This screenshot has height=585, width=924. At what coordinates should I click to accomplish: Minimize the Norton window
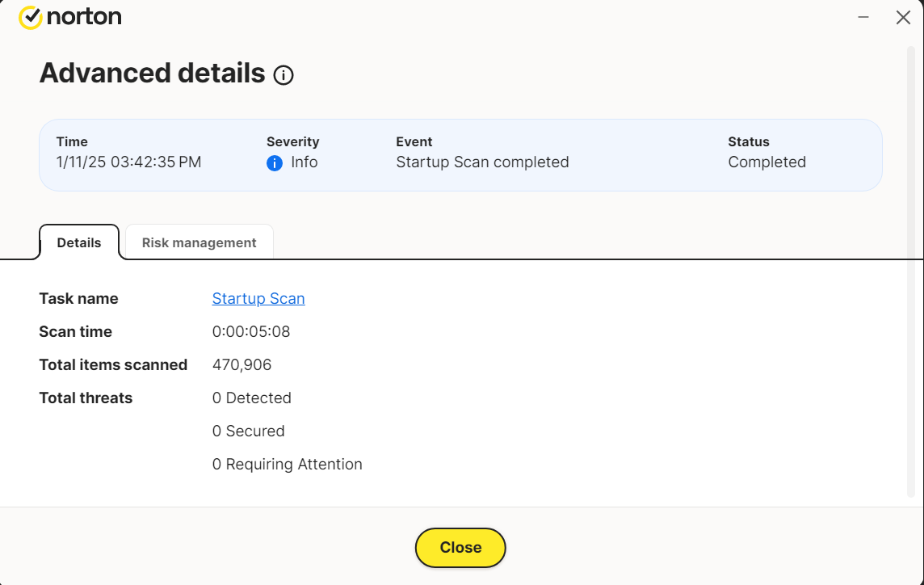(863, 17)
